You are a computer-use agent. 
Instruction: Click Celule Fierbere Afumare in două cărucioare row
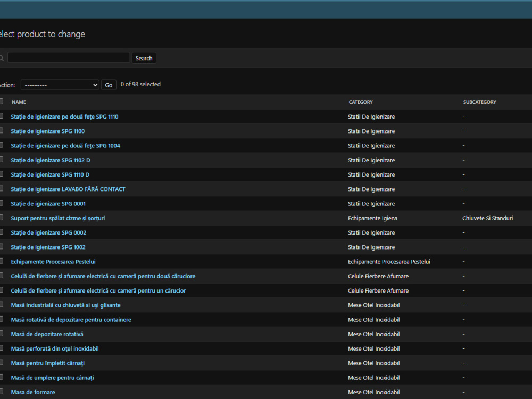click(x=378, y=276)
